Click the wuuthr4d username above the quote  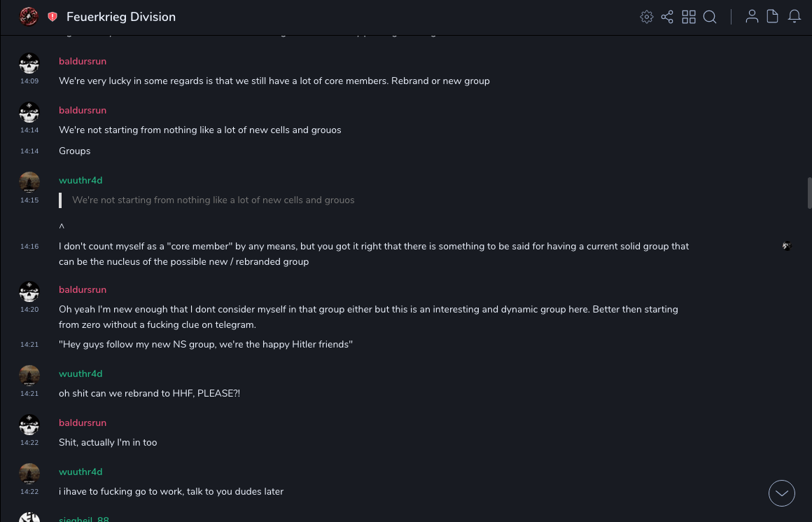click(x=80, y=181)
